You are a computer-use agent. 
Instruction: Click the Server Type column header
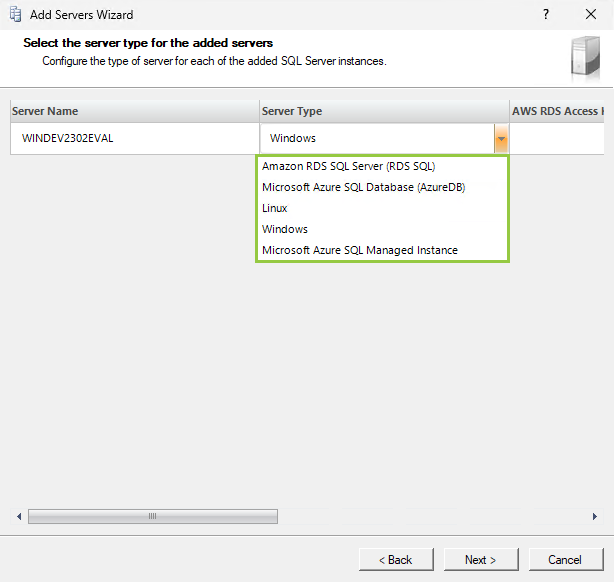pyautogui.click(x=383, y=111)
